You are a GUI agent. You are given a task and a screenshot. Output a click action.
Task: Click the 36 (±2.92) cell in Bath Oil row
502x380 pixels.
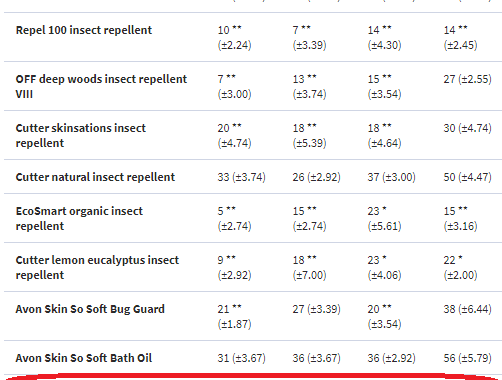point(392,358)
